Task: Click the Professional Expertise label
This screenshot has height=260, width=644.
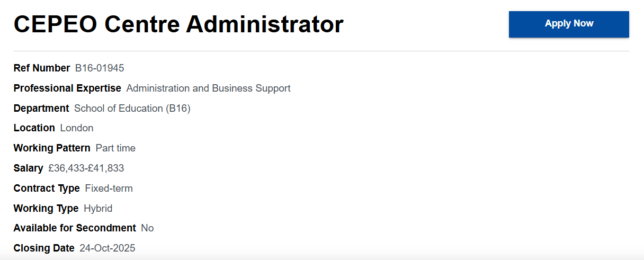Action: pos(67,88)
